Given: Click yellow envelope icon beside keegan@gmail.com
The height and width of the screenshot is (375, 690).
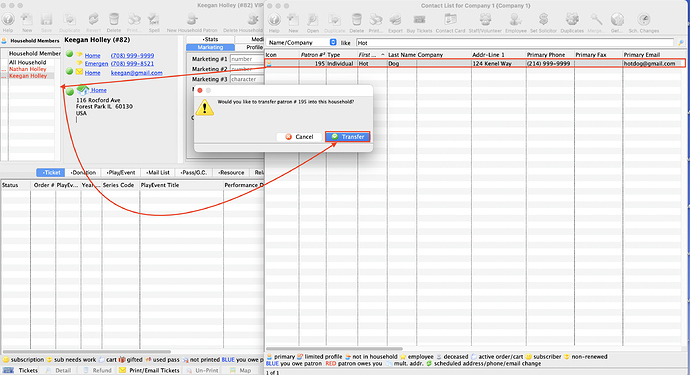Looking at the screenshot, I should coord(80,71).
